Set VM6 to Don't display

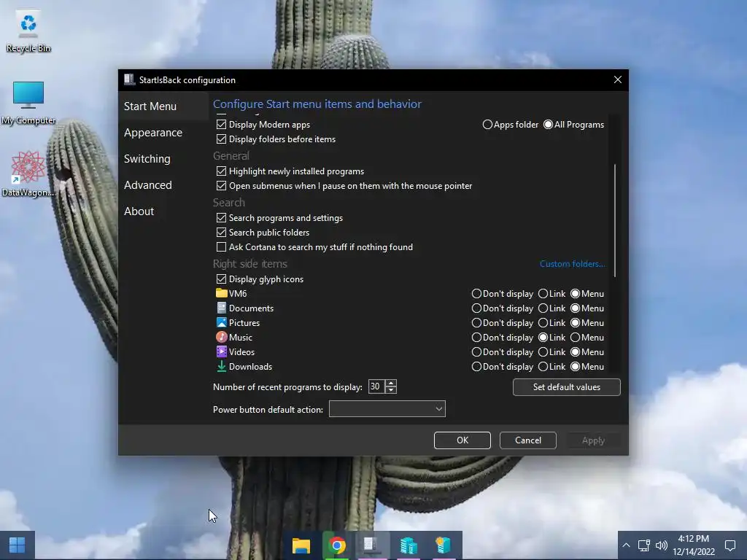pyautogui.click(x=476, y=294)
